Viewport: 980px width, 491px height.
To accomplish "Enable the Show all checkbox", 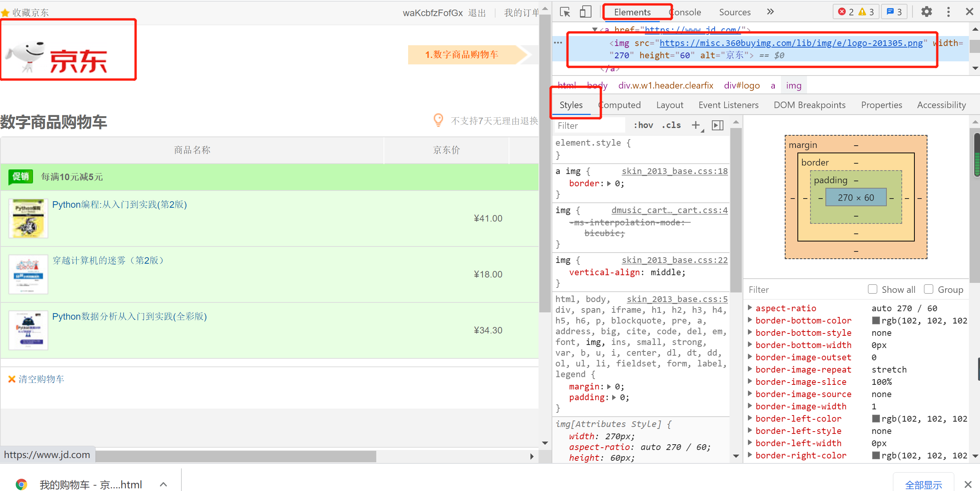I will pyautogui.click(x=872, y=289).
